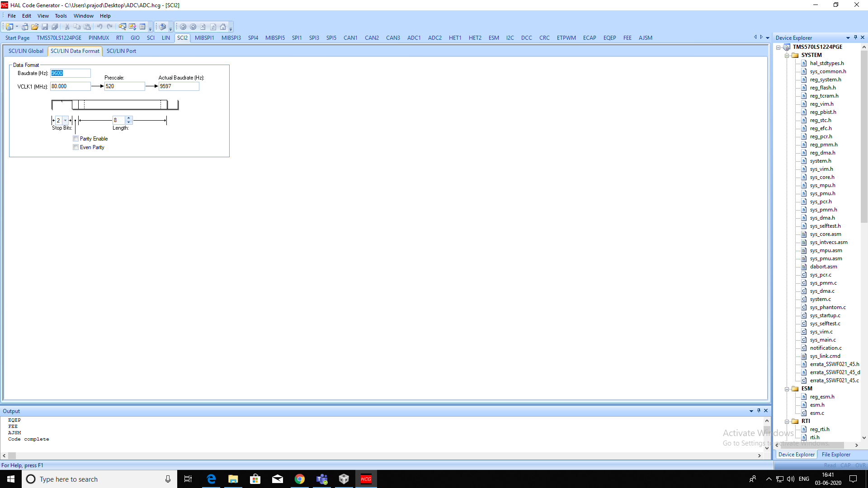Screen dimensions: 868x488
Task: Click the Home toolbar icon
Action: coord(223,27)
